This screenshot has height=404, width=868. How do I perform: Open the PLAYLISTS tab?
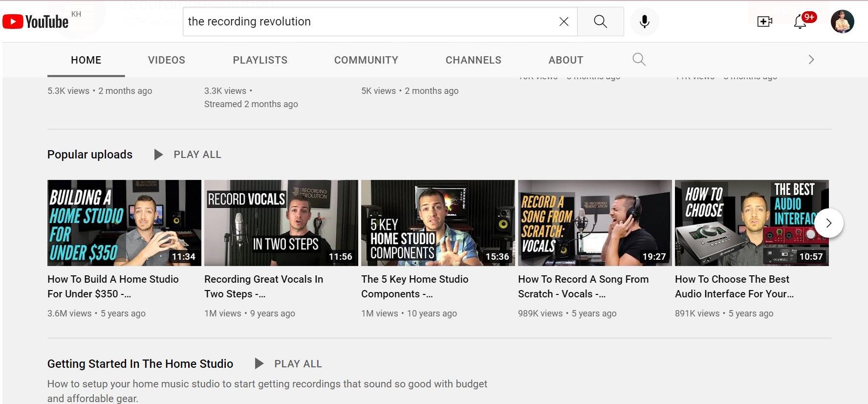pyautogui.click(x=260, y=60)
